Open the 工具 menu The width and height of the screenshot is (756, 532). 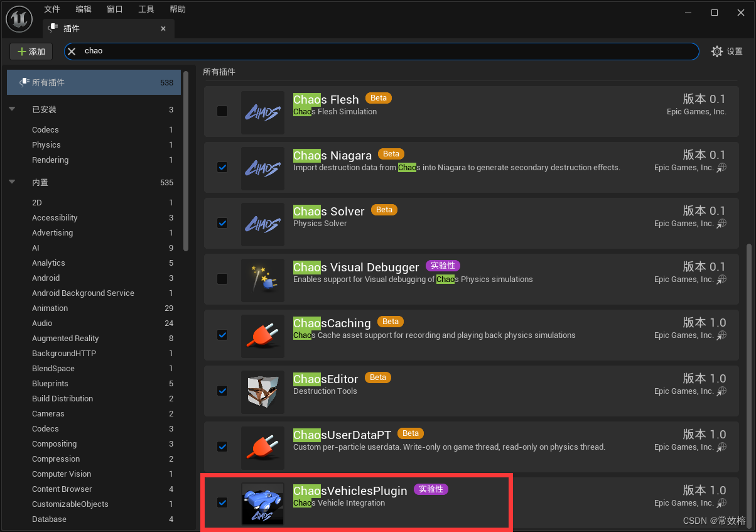[x=146, y=9]
